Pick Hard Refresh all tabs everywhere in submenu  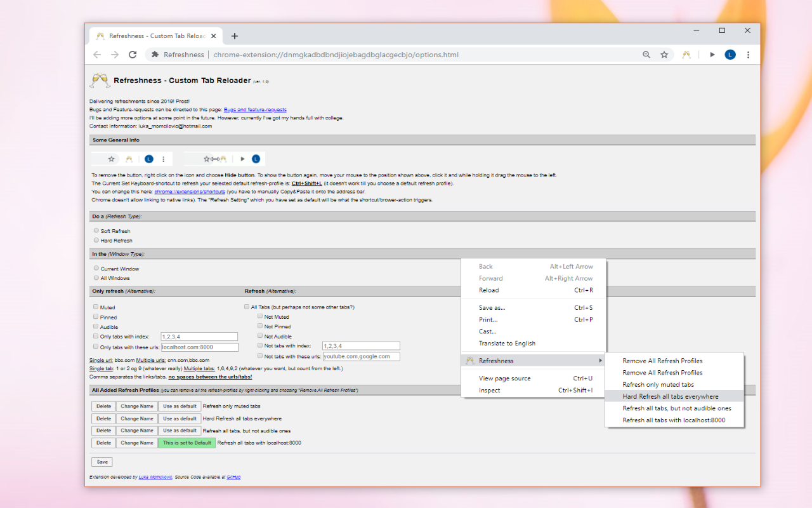click(x=674, y=396)
